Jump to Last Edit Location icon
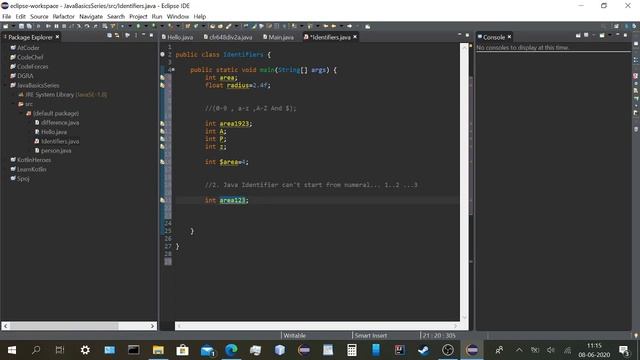640x360 pixels. [325, 26]
